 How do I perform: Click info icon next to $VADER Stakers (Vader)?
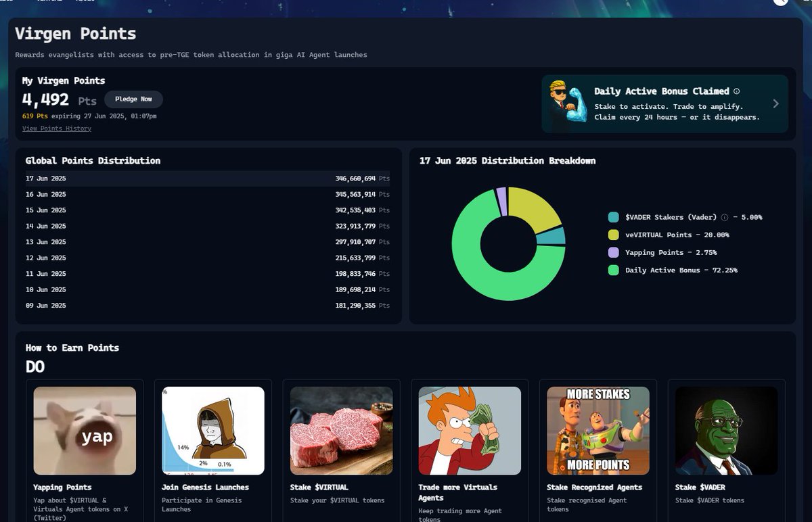pyautogui.click(x=725, y=218)
